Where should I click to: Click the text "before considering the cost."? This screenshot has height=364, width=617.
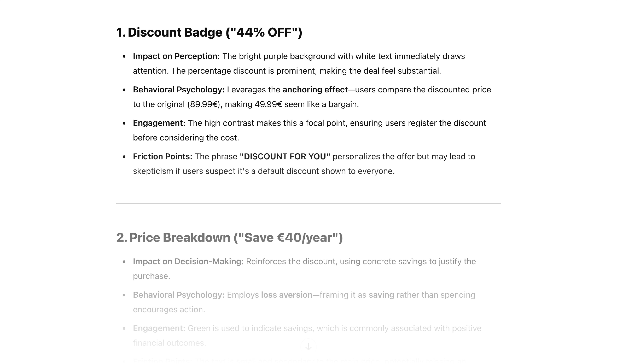[x=186, y=138]
